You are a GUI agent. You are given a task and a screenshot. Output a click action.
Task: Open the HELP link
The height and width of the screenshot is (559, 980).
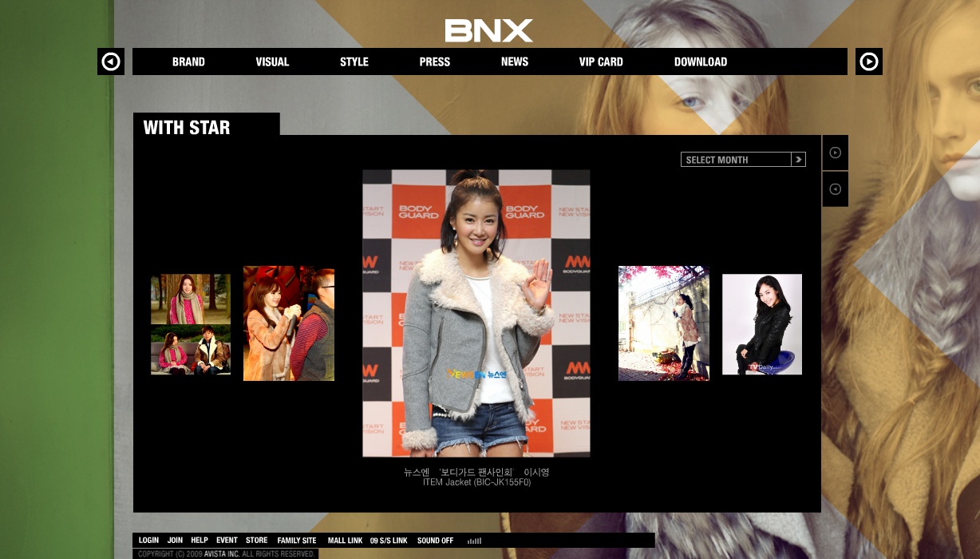(200, 541)
